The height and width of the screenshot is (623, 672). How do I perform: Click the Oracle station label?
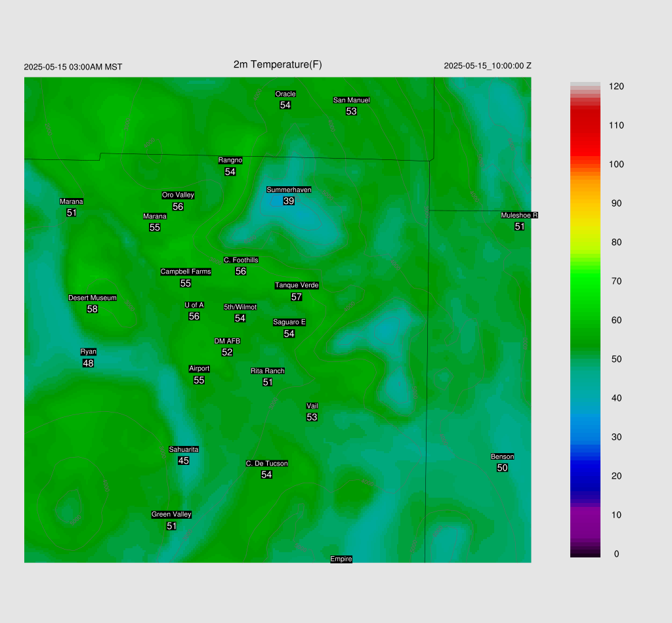coord(285,94)
